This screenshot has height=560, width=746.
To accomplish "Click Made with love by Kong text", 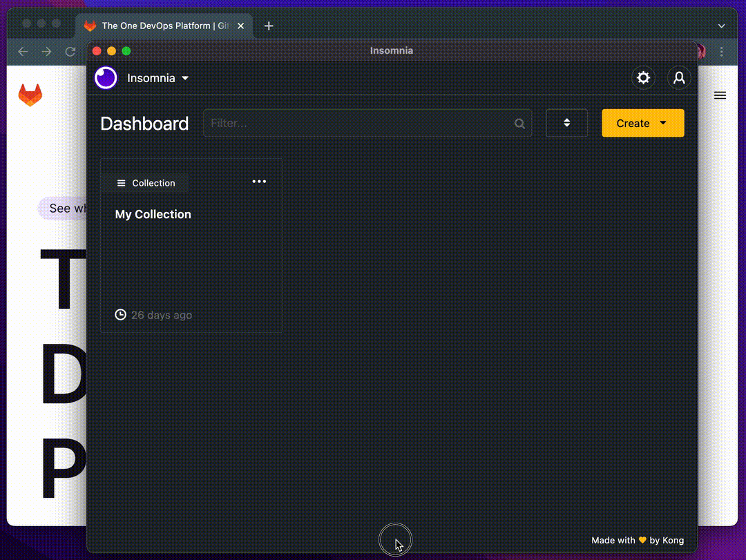I will click(x=638, y=541).
